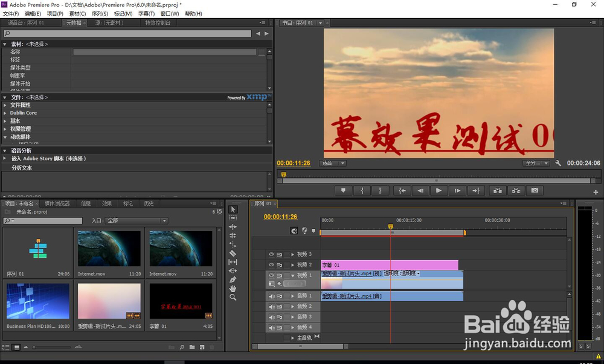
Task: Expand the 主音轨 master track
Action: coord(292,338)
